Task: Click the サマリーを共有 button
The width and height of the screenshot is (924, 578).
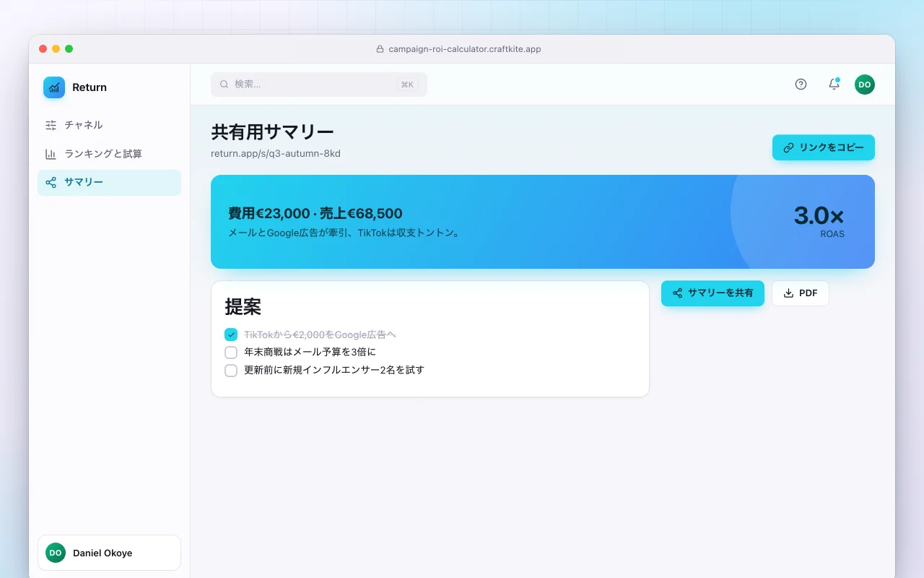Action: pos(712,293)
